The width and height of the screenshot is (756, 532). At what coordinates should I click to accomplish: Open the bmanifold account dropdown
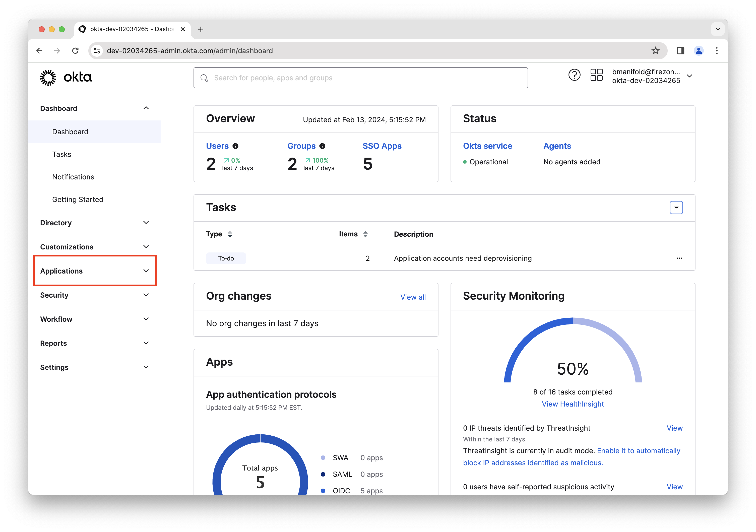pos(689,76)
